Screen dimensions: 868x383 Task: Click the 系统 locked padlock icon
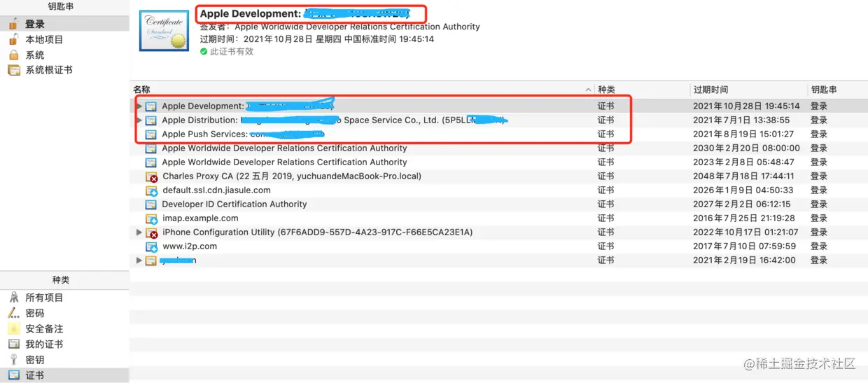tap(13, 55)
